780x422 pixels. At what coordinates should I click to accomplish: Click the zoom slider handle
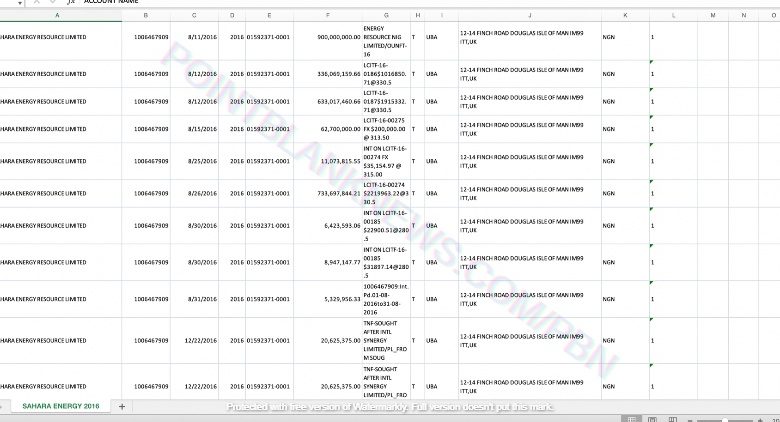tap(725, 421)
